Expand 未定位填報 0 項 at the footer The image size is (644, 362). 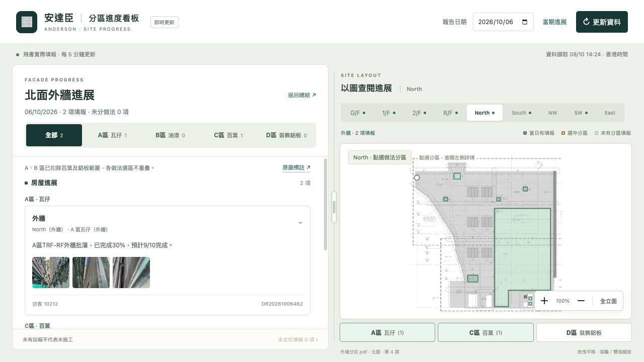(298, 340)
